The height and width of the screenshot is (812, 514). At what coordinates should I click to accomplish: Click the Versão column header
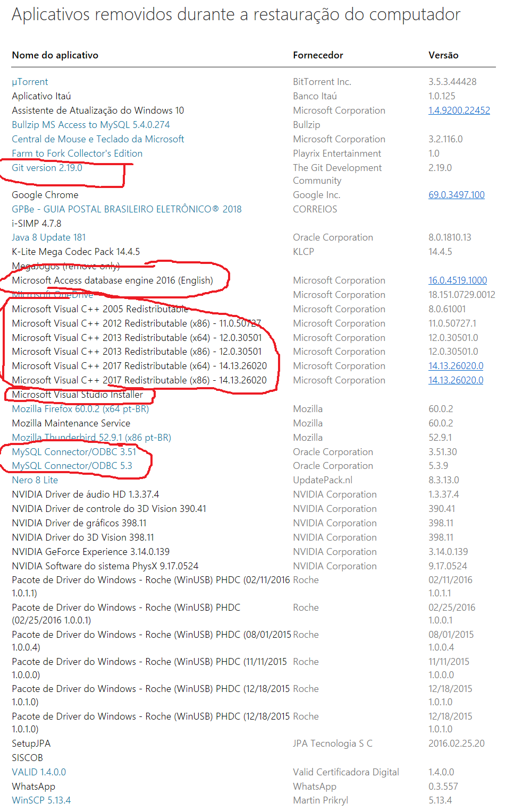pyautogui.click(x=443, y=55)
